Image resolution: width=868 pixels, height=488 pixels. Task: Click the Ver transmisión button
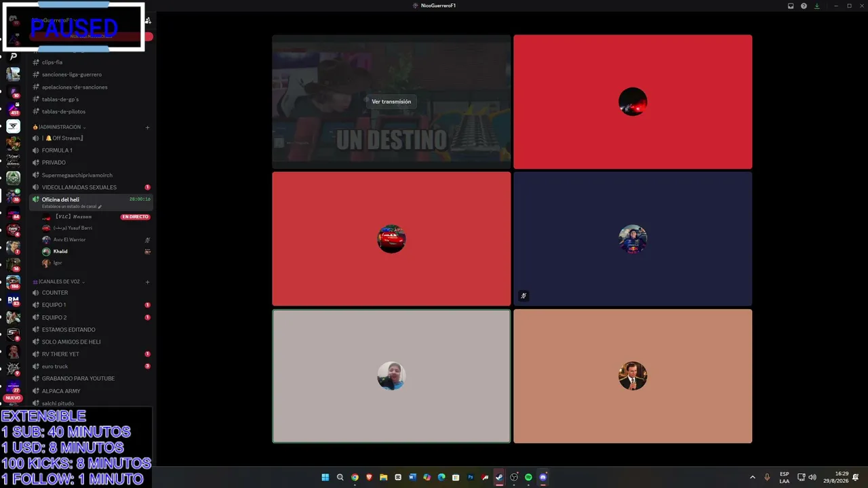[391, 102]
